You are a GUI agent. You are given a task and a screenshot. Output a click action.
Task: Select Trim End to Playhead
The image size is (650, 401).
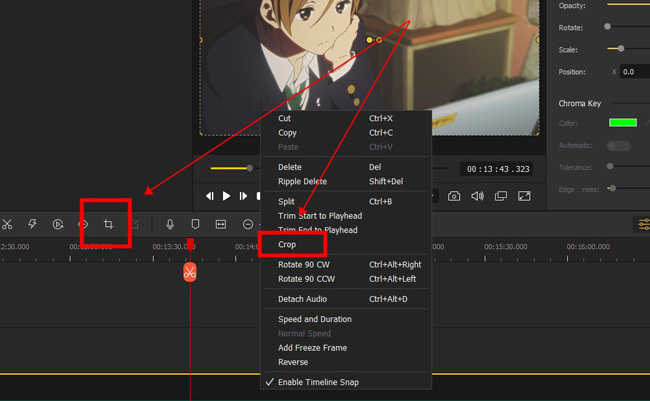(x=318, y=230)
